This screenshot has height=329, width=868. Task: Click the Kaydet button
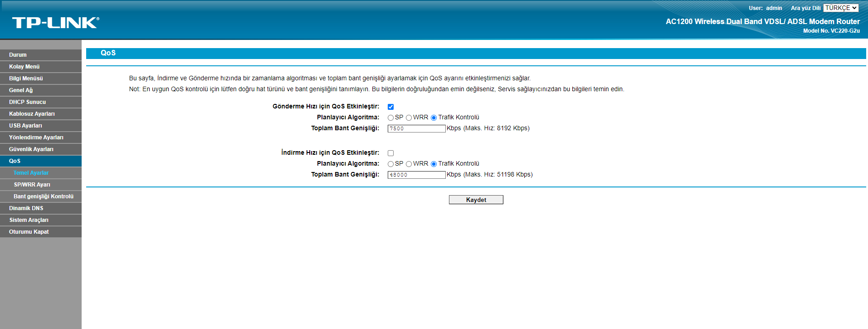point(476,200)
